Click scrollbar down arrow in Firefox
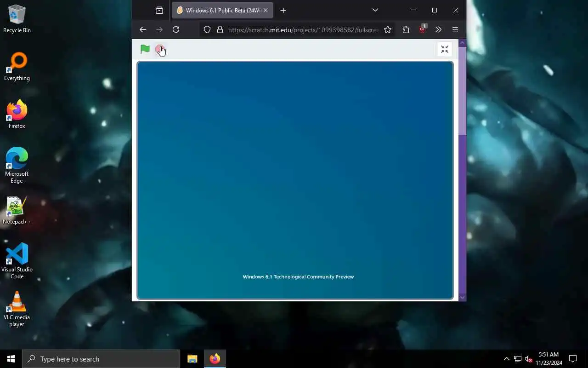 pyautogui.click(x=463, y=298)
